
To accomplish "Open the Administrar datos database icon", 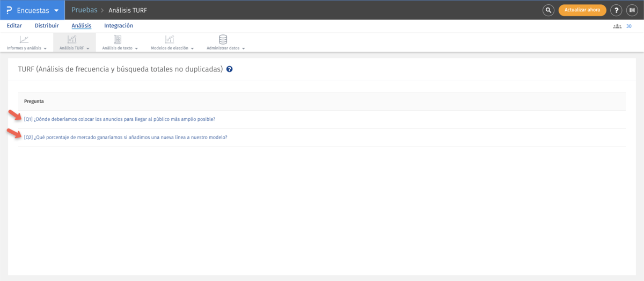I will coord(223,39).
